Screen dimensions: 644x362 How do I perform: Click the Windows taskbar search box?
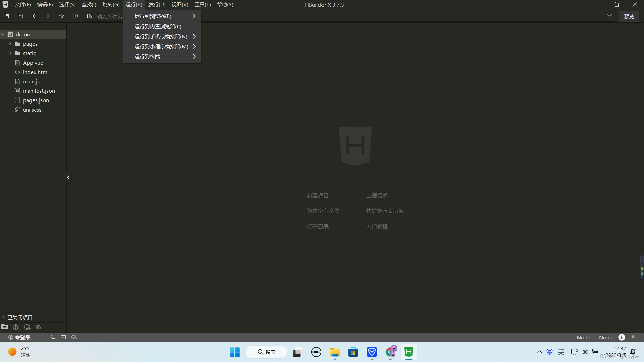[x=266, y=352]
